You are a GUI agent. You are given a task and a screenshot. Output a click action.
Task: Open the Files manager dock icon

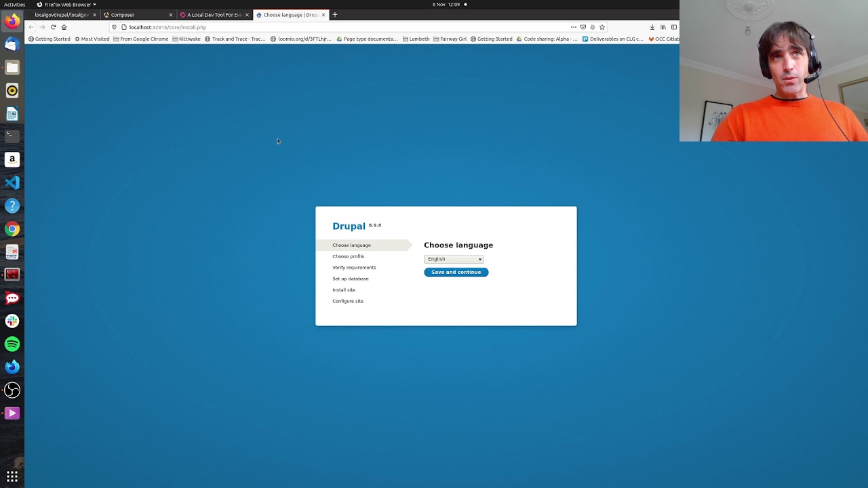tap(12, 67)
